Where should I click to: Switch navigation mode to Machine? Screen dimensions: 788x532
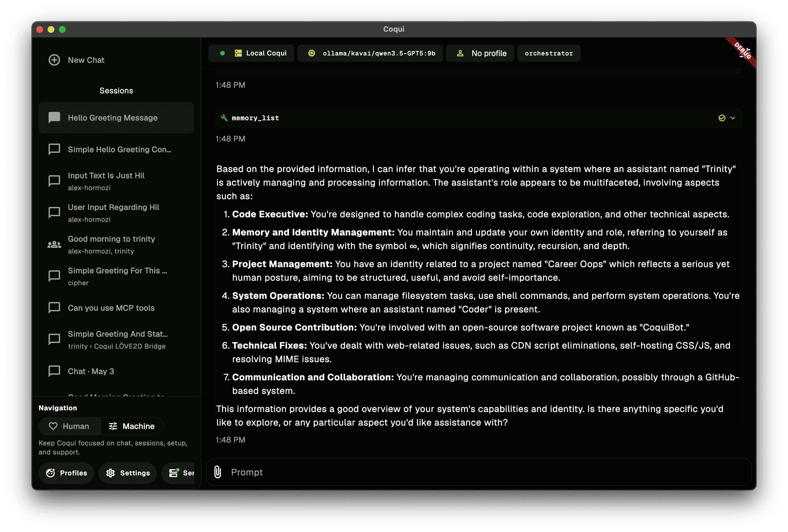tap(132, 426)
